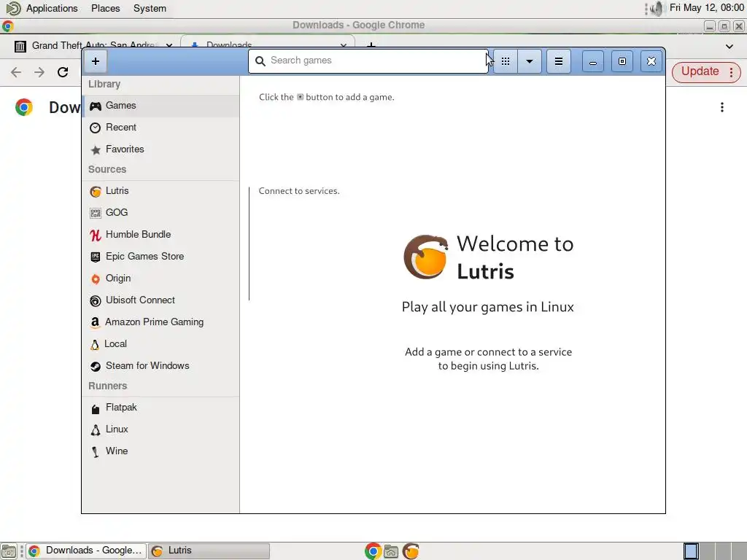This screenshot has height=560, width=747.
Task: Focus the Search games field
Action: tap(368, 61)
